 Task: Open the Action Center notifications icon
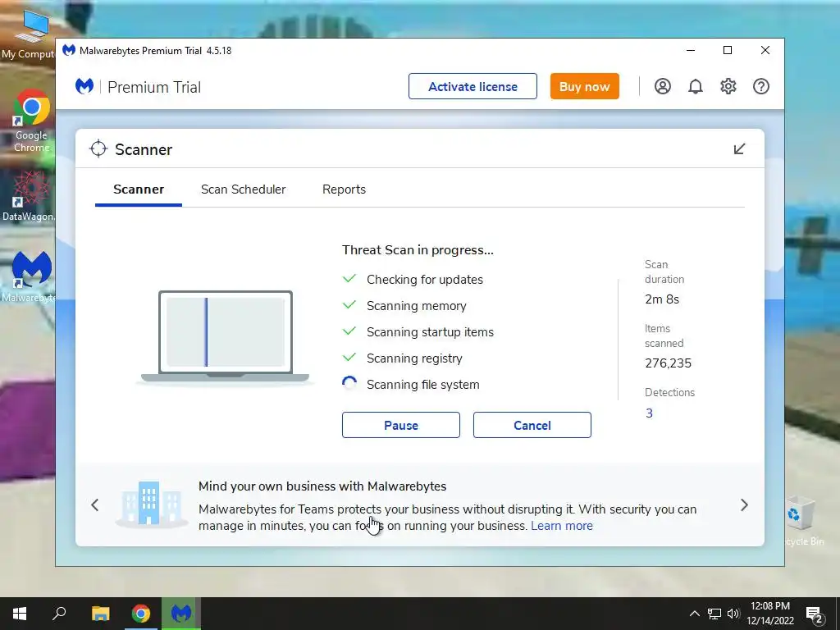tap(815, 614)
